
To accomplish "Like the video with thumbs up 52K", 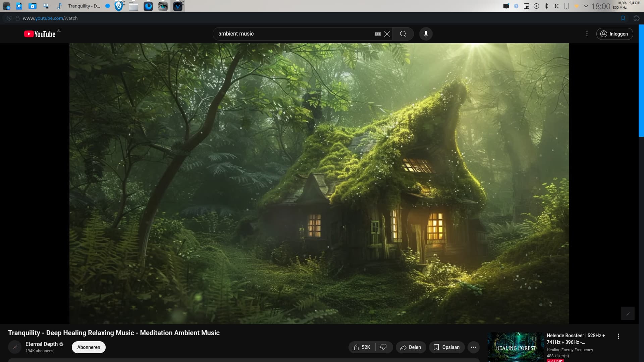I will (x=362, y=347).
